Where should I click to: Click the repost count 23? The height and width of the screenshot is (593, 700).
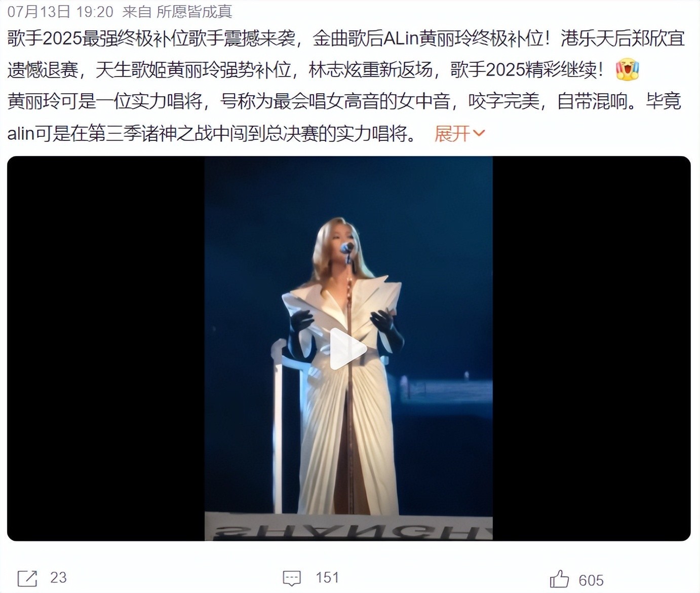(x=58, y=577)
